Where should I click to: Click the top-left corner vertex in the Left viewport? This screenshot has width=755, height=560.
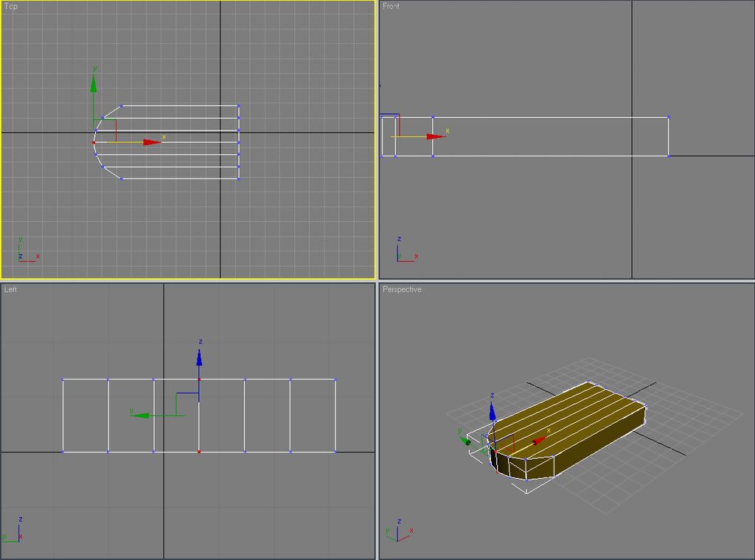63,379
